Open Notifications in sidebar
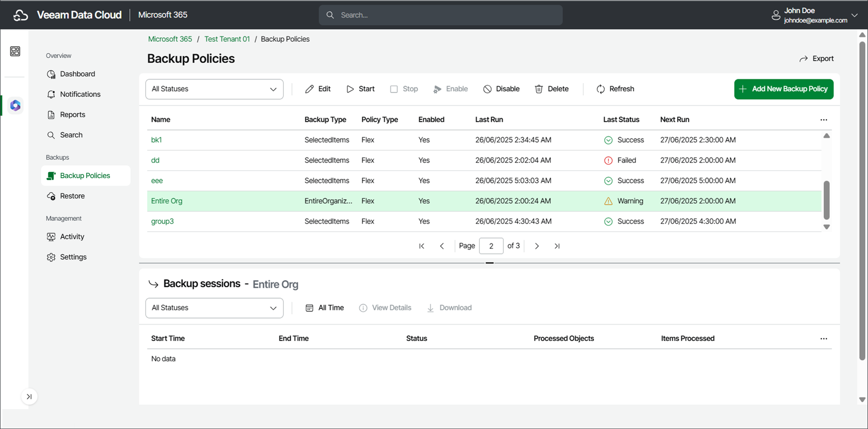The image size is (868, 429). click(x=80, y=94)
